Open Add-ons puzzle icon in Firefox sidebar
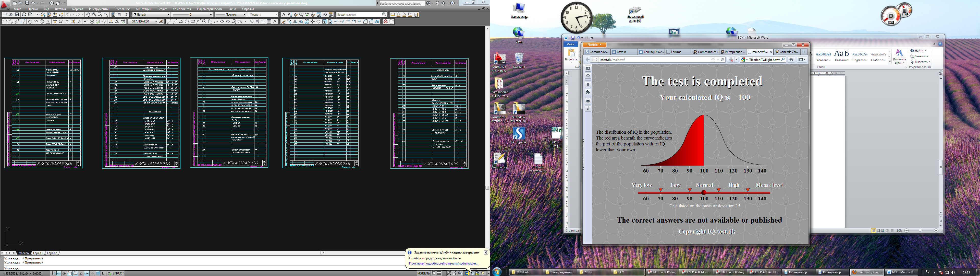 coord(588,92)
